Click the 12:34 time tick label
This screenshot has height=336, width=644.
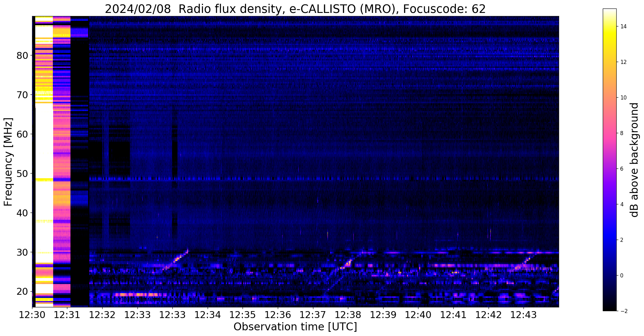click(208, 315)
